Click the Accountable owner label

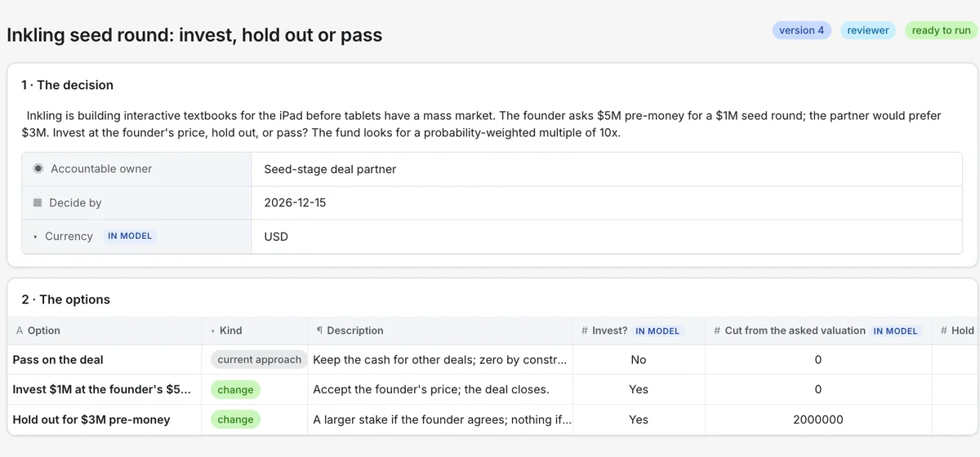101,169
